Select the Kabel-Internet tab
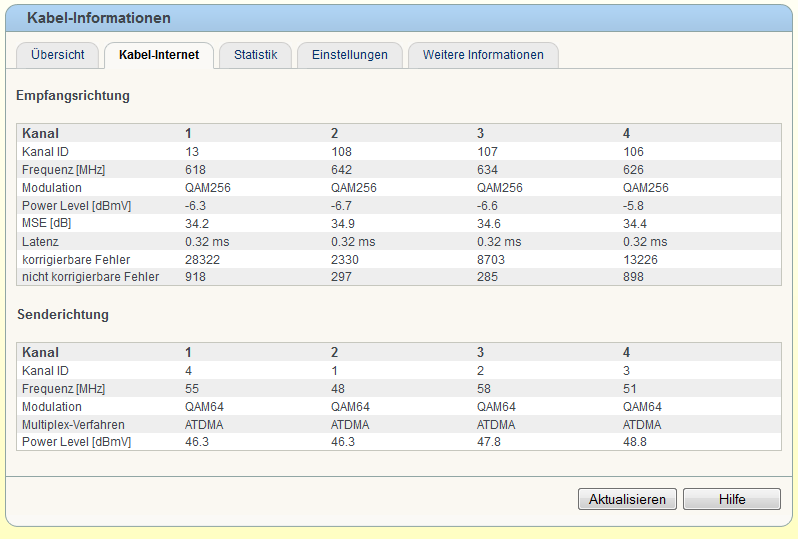The width and height of the screenshot is (798, 539). [x=159, y=55]
